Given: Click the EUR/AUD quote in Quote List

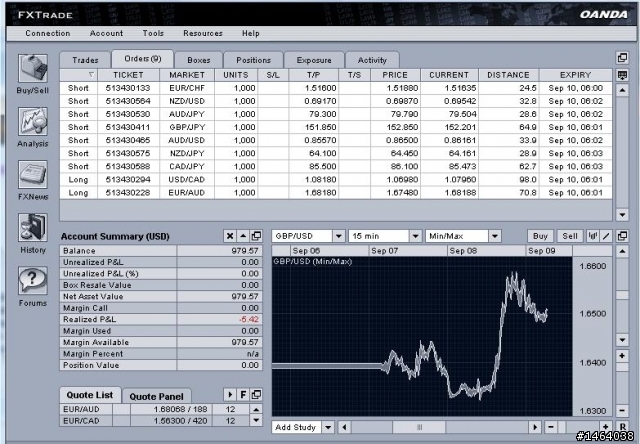Looking at the screenshot, I should click(x=154, y=409).
